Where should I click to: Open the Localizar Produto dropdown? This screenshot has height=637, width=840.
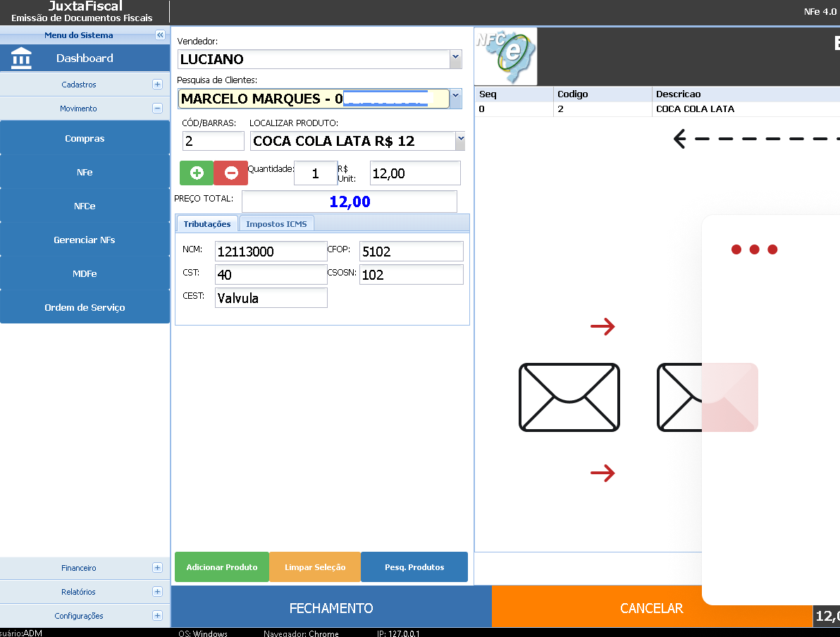click(460, 140)
